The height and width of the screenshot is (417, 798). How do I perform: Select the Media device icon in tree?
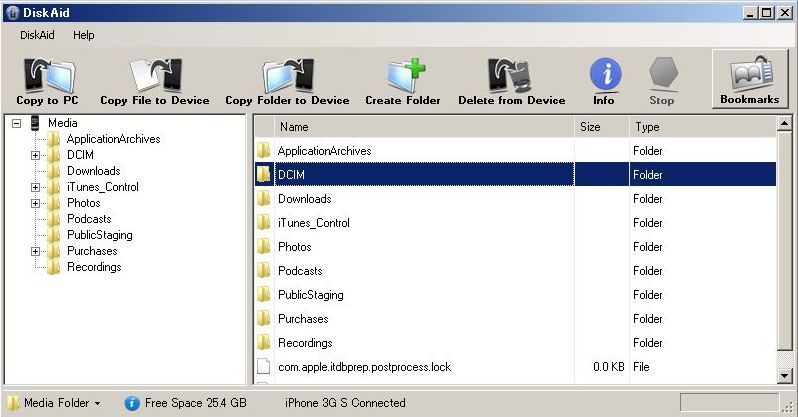click(35, 123)
